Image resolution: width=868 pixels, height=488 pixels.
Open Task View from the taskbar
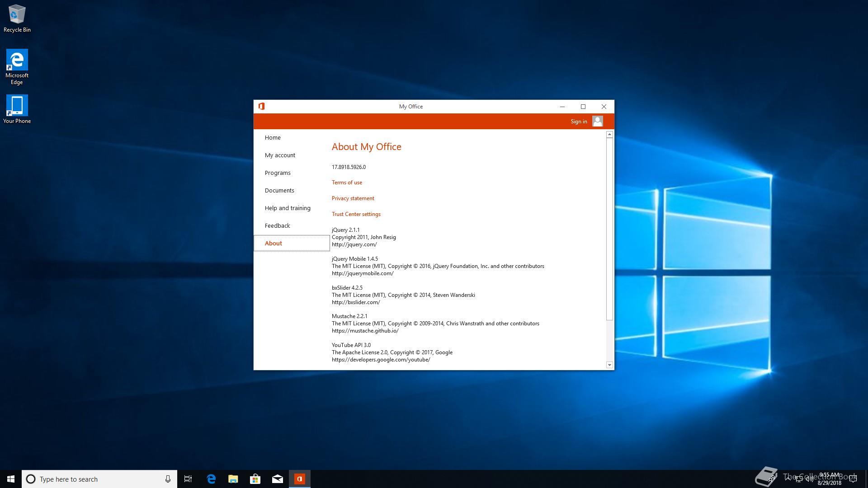tap(188, 479)
